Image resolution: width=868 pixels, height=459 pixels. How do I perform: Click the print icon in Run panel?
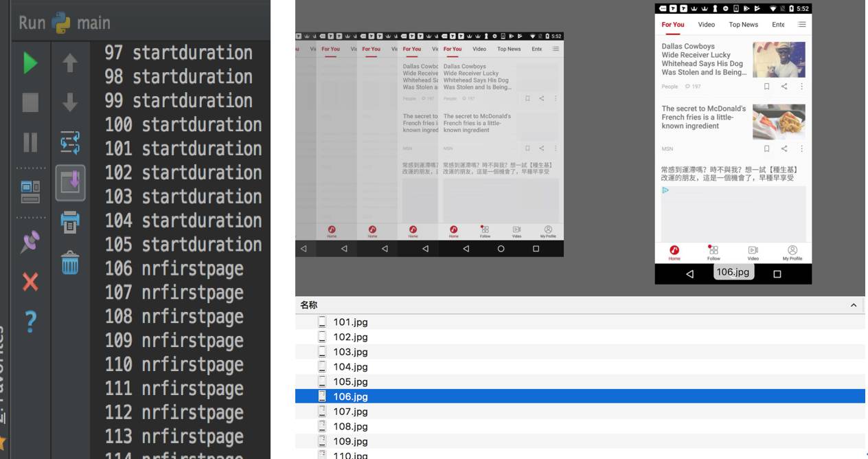70,223
